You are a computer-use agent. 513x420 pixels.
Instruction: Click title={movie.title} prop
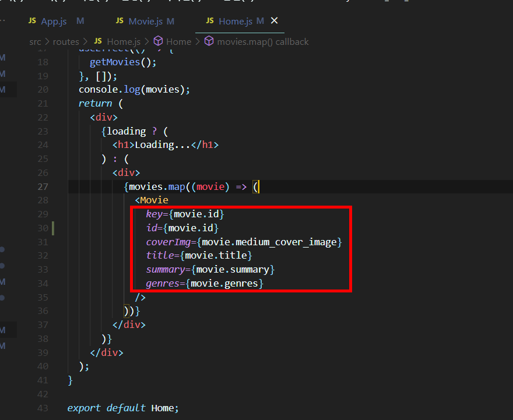pyautogui.click(x=199, y=256)
